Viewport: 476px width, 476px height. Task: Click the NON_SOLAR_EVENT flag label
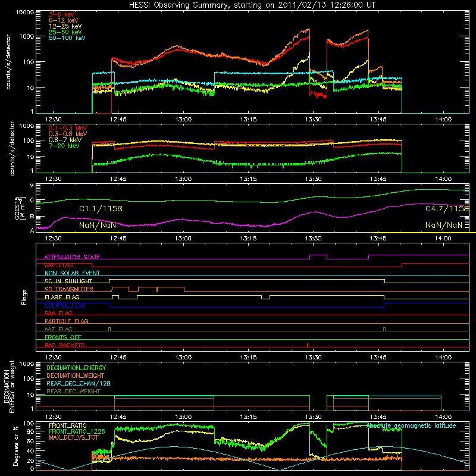click(72, 273)
